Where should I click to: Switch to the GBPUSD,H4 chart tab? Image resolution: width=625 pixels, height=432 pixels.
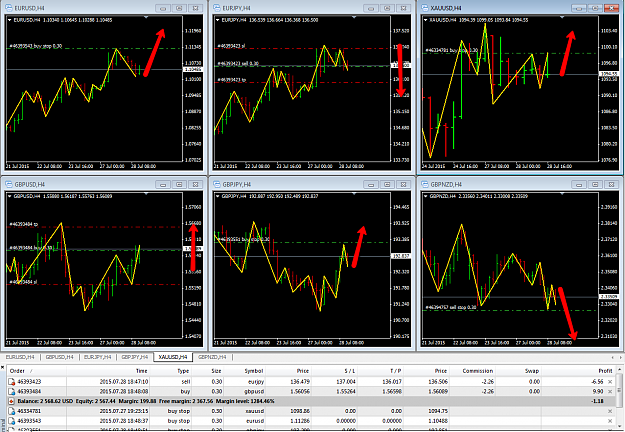(59, 357)
